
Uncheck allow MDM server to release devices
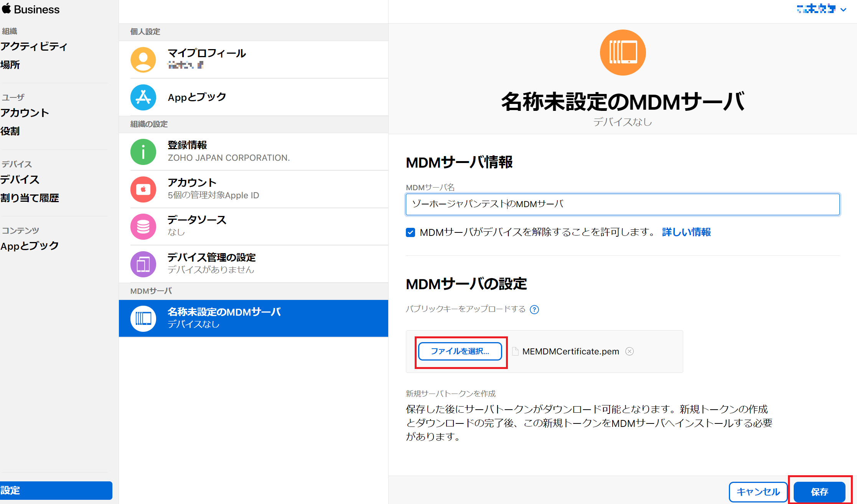(x=410, y=232)
